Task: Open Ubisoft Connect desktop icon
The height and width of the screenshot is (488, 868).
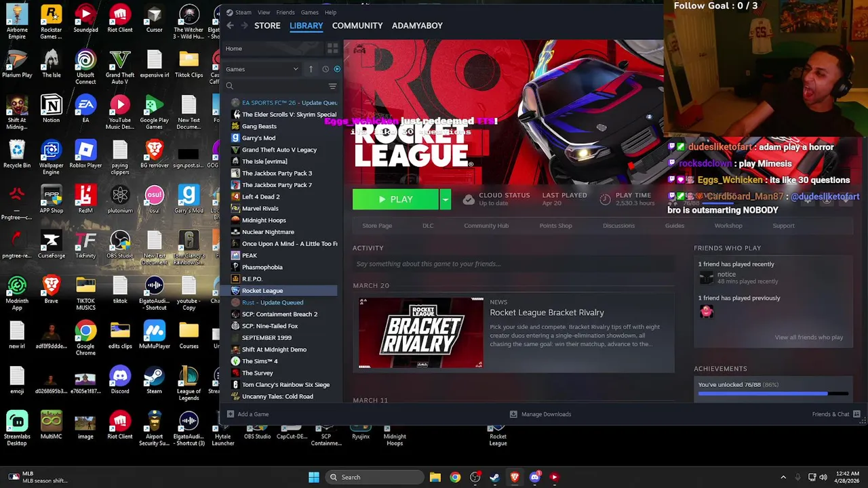Action: tap(85, 67)
